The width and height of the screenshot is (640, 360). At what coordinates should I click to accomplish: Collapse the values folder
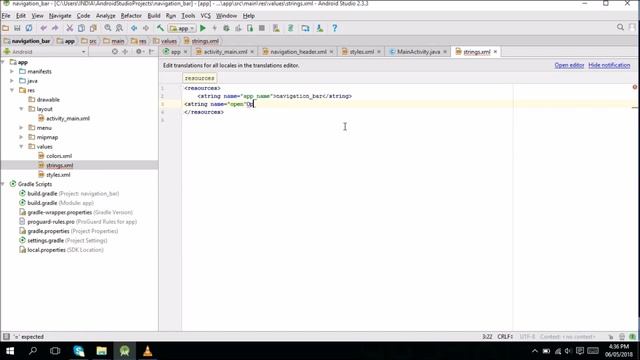tap(22, 147)
